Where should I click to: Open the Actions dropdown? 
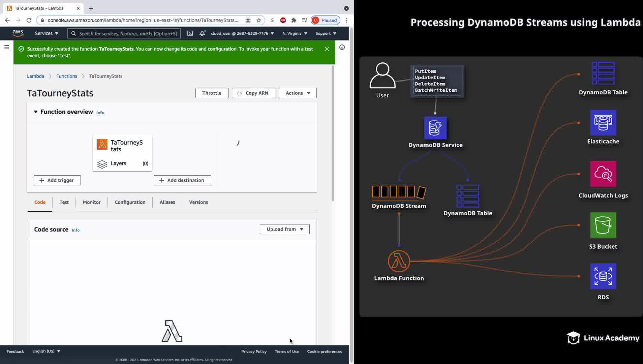[298, 93]
